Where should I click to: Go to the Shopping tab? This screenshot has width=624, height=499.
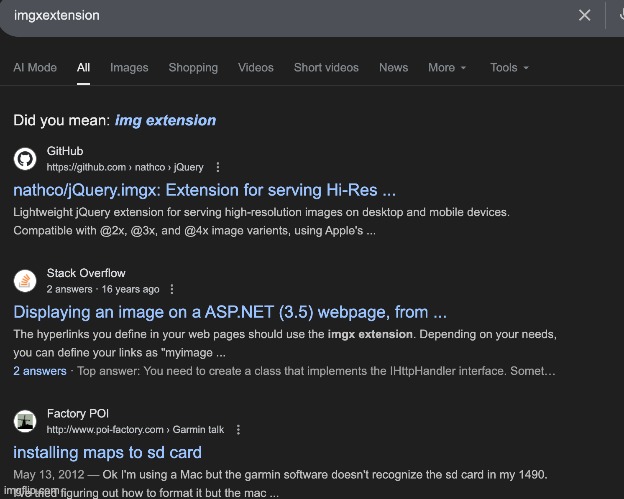pos(193,68)
